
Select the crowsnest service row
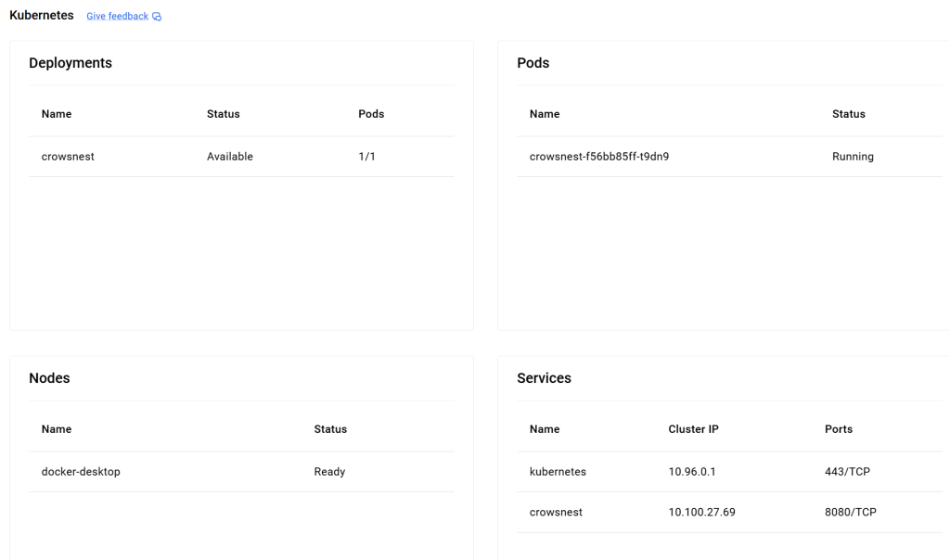coord(556,512)
